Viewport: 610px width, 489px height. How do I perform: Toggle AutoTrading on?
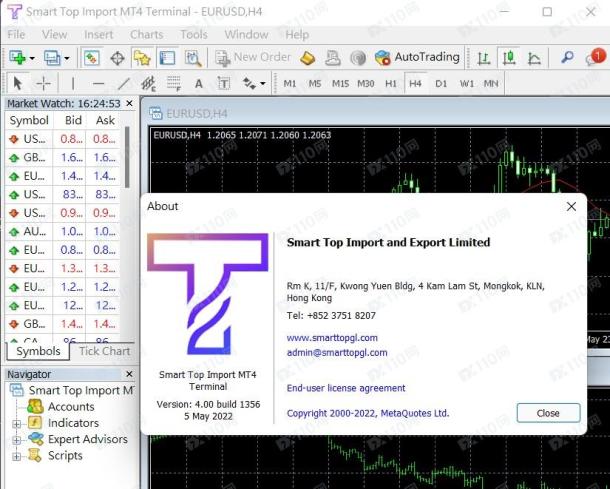pyautogui.click(x=417, y=58)
